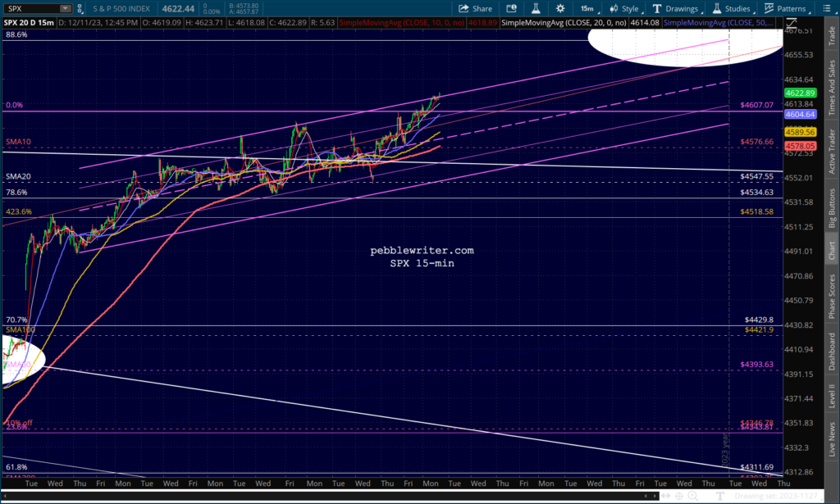Image resolution: width=840 pixels, height=504 pixels.
Task: Switch to the Trade sidebar tab
Action: coord(832,36)
